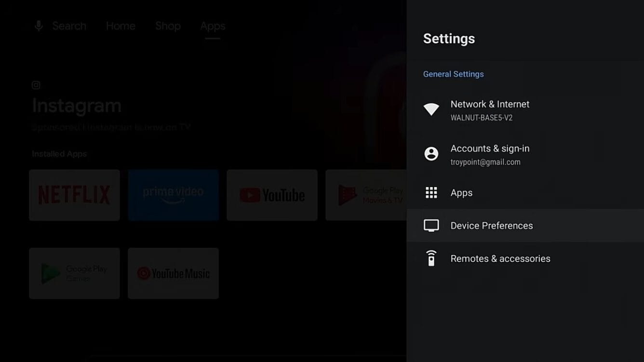Image resolution: width=644 pixels, height=362 pixels.
Task: Click the General Settings heading
Action: click(453, 74)
